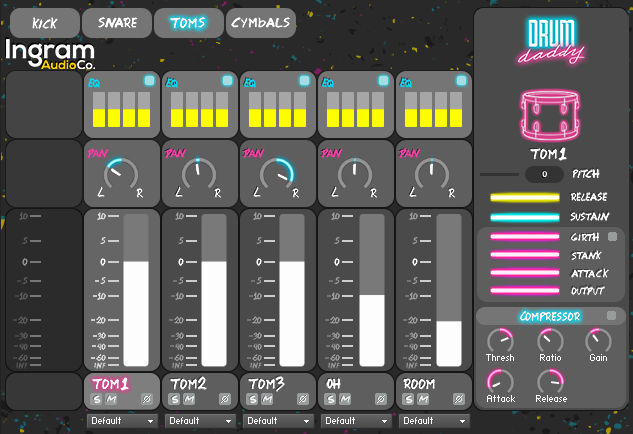Screen dimensions: 633x434
Task: Expand the ROOM output Default dropdown
Action: 434,421
